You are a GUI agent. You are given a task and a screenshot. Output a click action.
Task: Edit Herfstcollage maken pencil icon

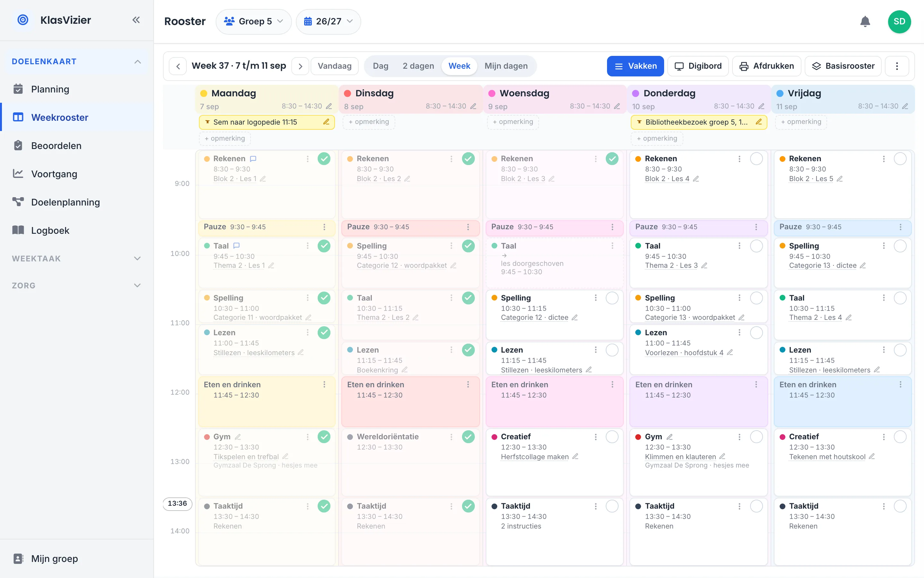[x=575, y=456]
